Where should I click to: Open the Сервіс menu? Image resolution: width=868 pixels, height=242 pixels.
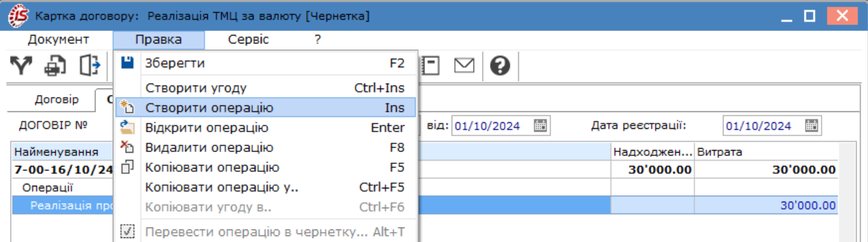[248, 40]
